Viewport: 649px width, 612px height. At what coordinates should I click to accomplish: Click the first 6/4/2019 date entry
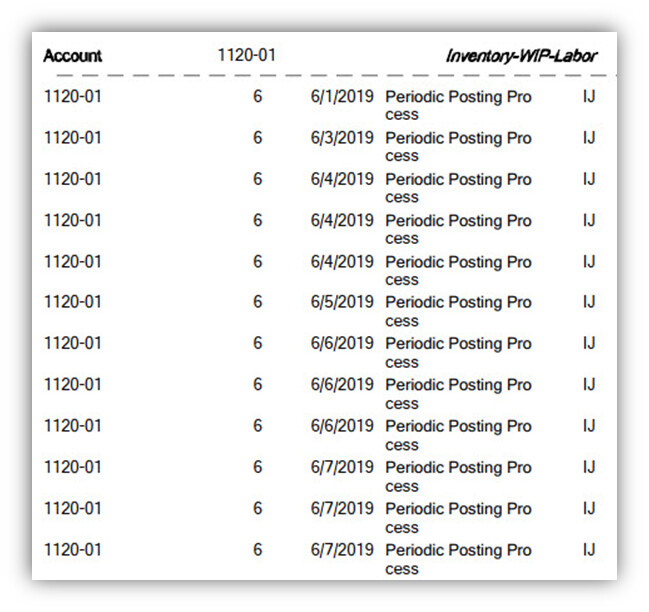342,179
